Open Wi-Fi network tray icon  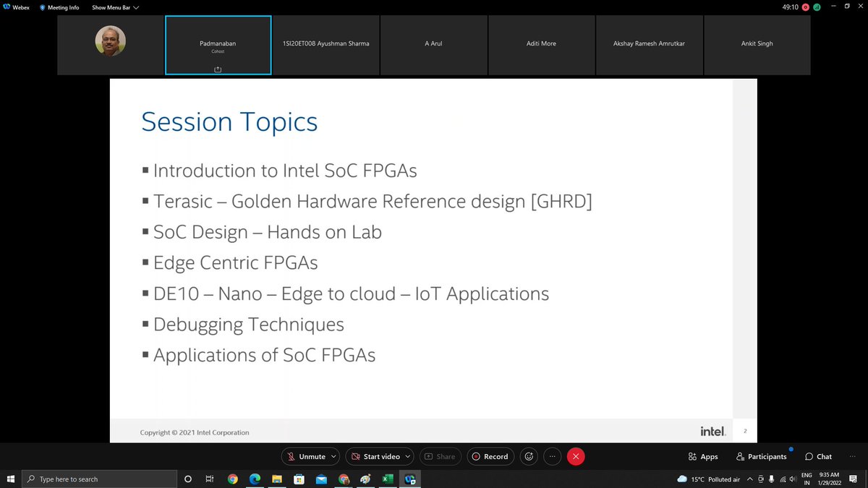click(x=783, y=479)
